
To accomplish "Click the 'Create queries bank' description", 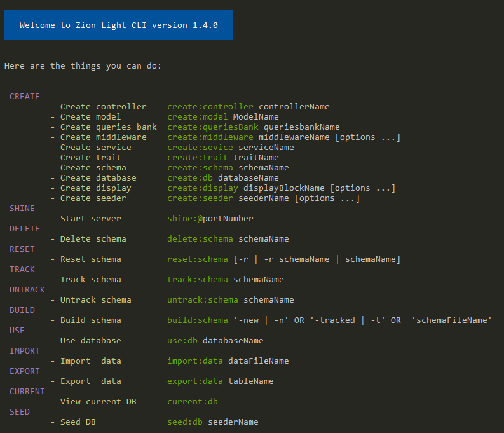I will pyautogui.click(x=108, y=127).
